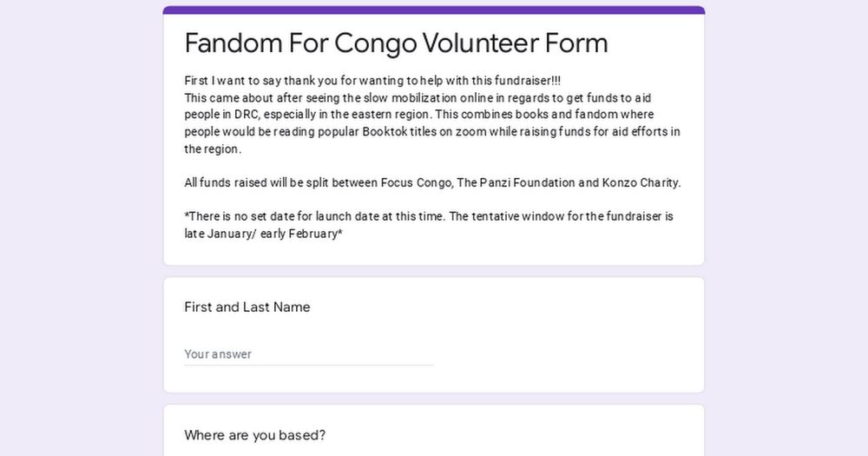Click the 'Focus Congo' text in the description

[417, 183]
